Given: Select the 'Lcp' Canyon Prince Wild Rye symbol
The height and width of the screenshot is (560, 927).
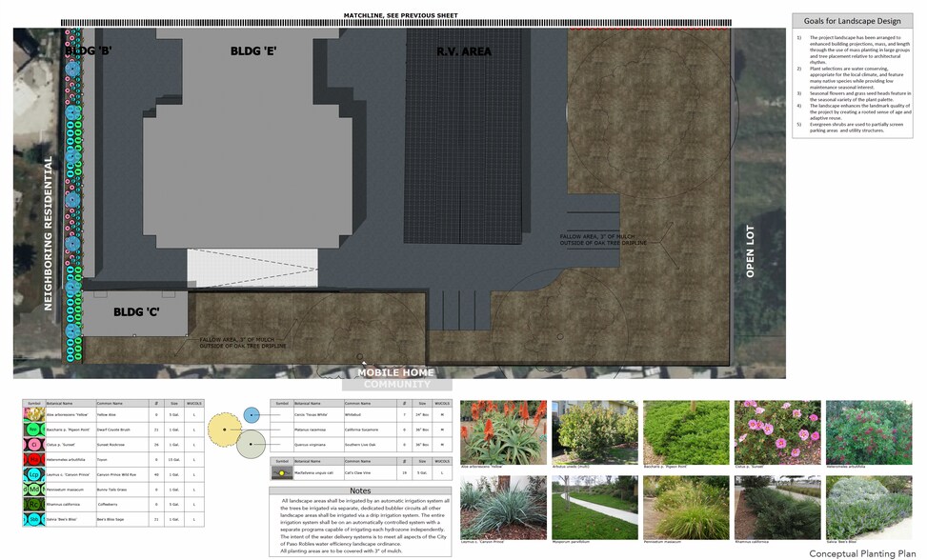Looking at the screenshot, I should point(34,475).
